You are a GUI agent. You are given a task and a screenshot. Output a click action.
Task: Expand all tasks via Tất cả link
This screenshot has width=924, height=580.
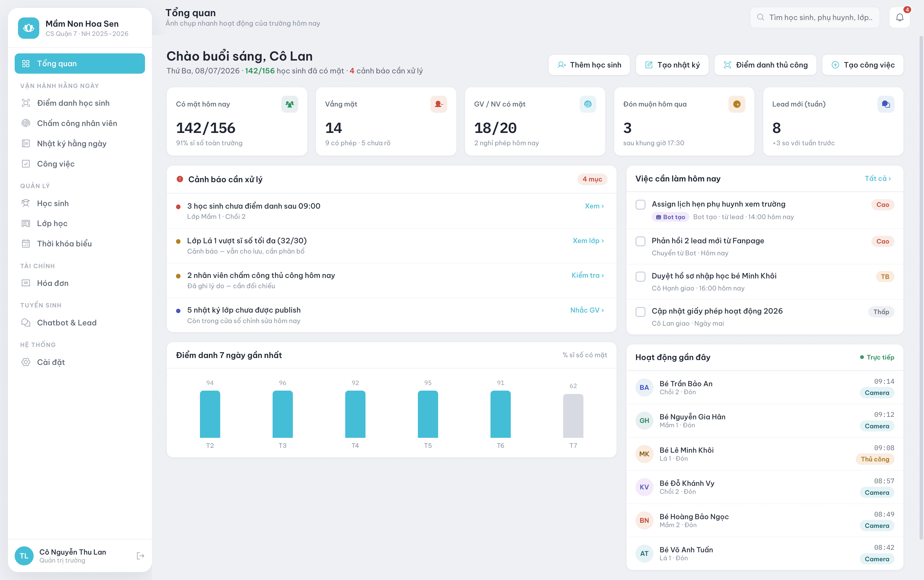click(x=878, y=178)
